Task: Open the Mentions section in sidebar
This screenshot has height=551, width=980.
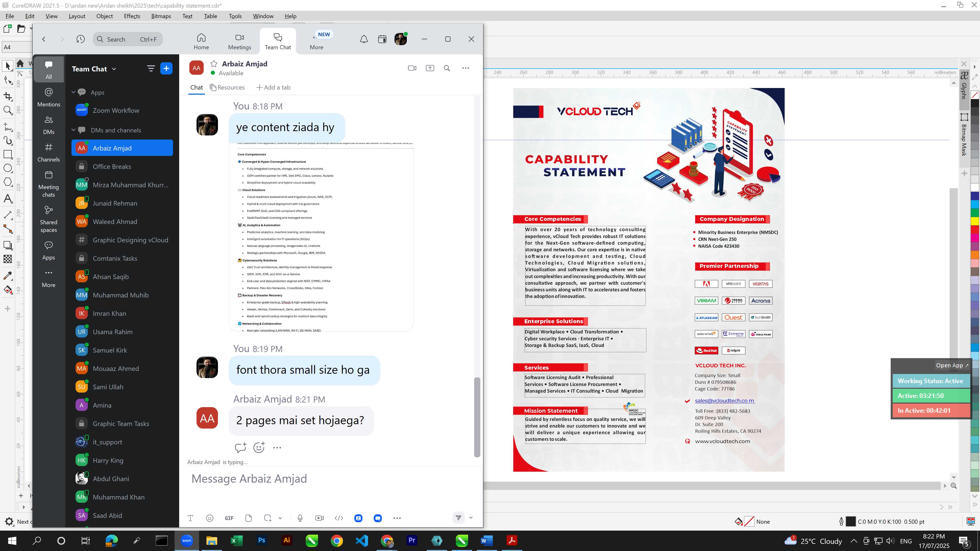Action: [x=49, y=97]
